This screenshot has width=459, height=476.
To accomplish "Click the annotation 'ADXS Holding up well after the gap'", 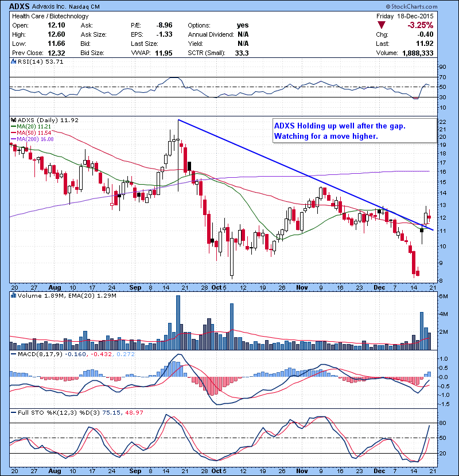I will 340,126.
